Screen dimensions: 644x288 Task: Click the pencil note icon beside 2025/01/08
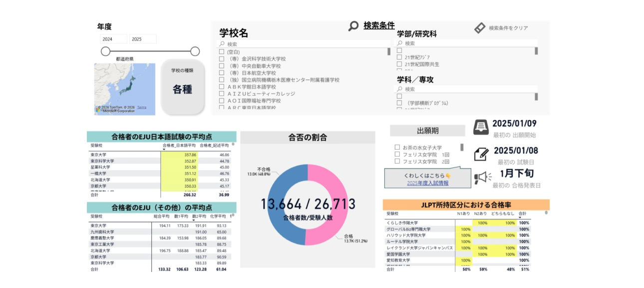point(481,153)
